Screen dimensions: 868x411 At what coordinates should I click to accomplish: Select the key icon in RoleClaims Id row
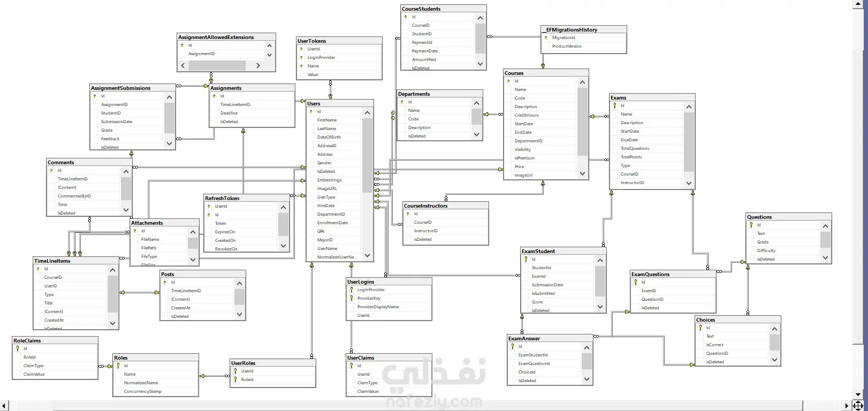click(17, 349)
